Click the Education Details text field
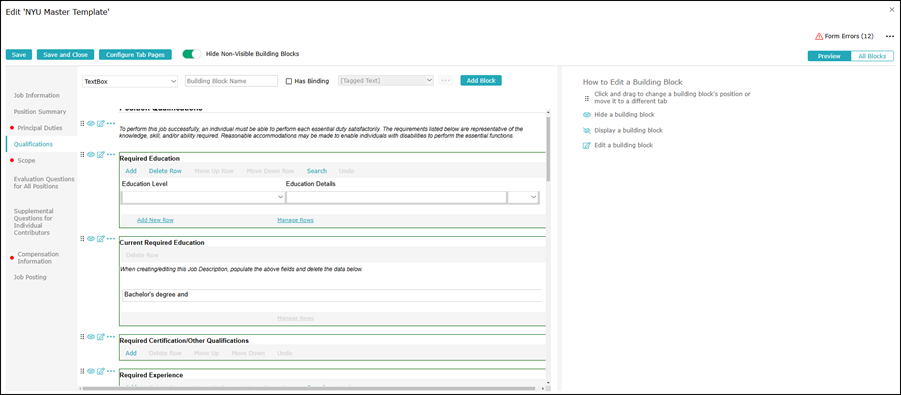Image resolution: width=901 pixels, height=395 pixels. tap(396, 197)
